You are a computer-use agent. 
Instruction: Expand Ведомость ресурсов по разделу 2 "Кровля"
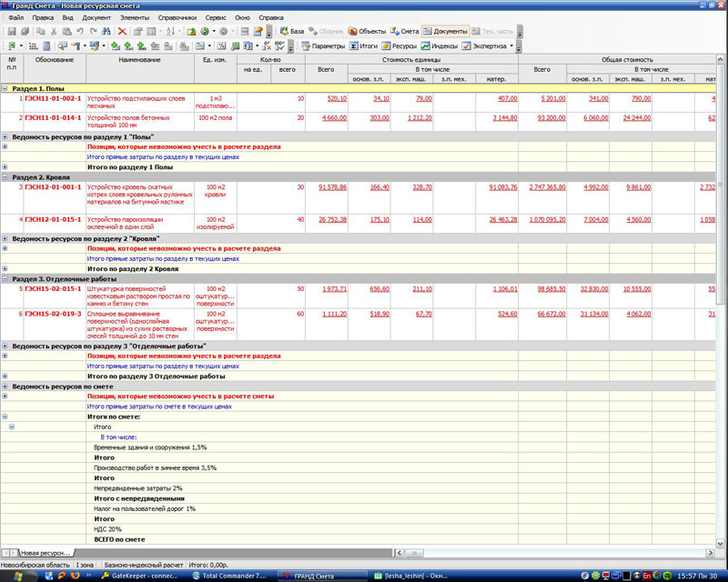[x=5, y=237]
